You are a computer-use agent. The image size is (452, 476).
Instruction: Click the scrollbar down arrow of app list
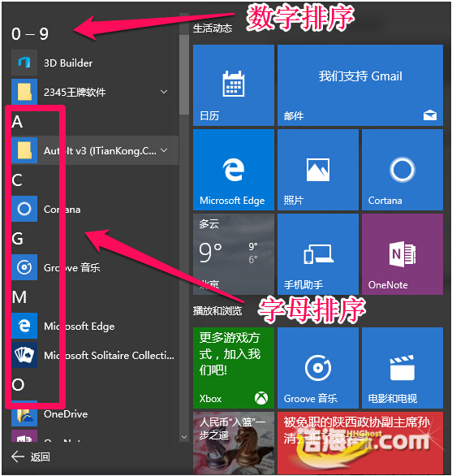pos(184,437)
